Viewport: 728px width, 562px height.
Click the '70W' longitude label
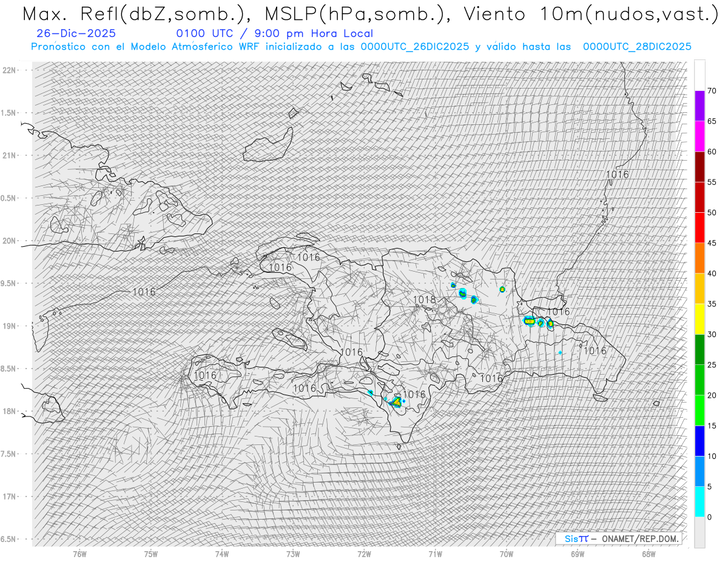(506, 554)
